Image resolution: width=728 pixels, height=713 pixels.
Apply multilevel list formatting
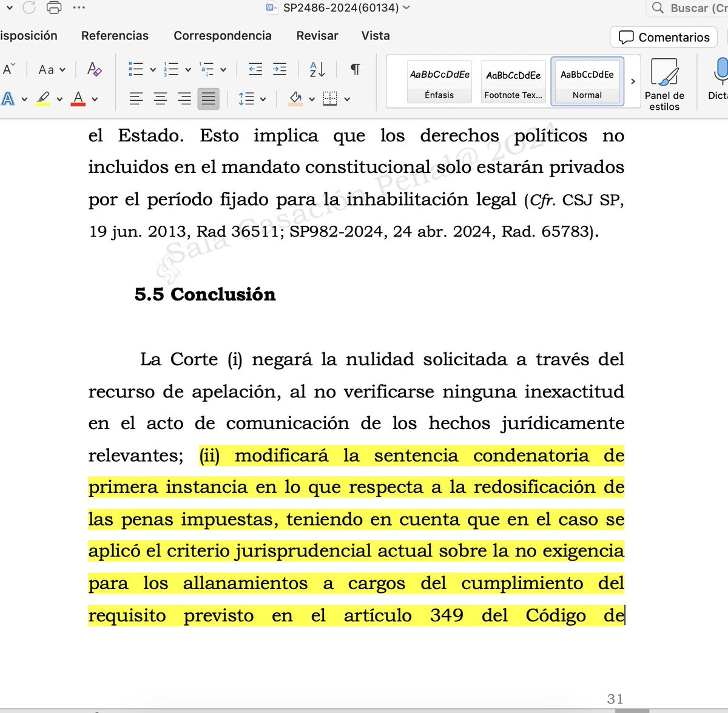click(x=206, y=69)
